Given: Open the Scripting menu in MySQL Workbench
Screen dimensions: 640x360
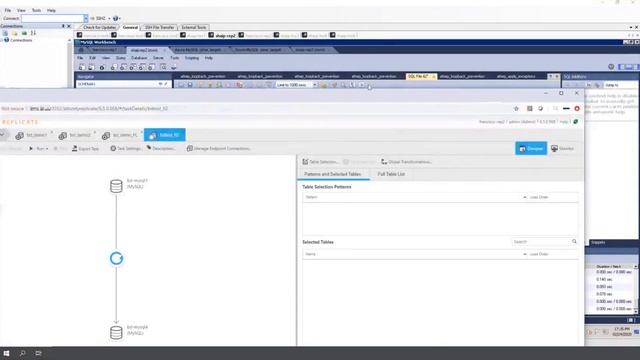Looking at the screenshot, I should [x=192, y=58].
